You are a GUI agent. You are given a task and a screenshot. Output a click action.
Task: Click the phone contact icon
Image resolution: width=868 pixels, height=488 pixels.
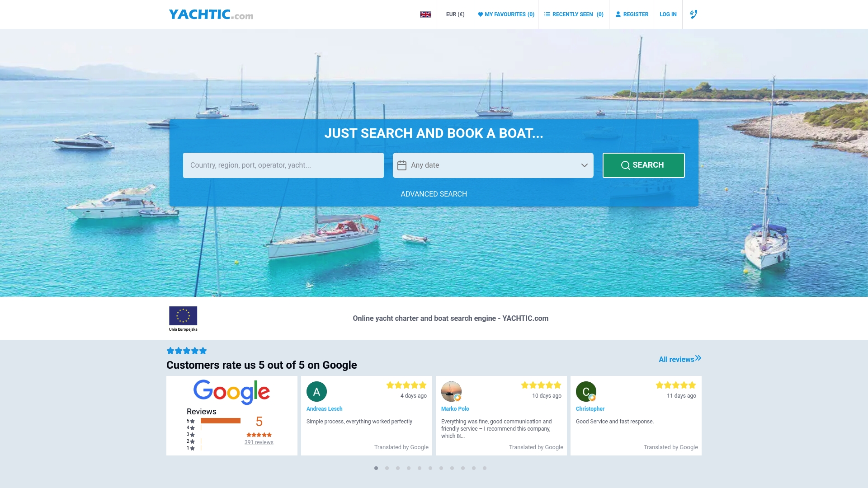693,14
